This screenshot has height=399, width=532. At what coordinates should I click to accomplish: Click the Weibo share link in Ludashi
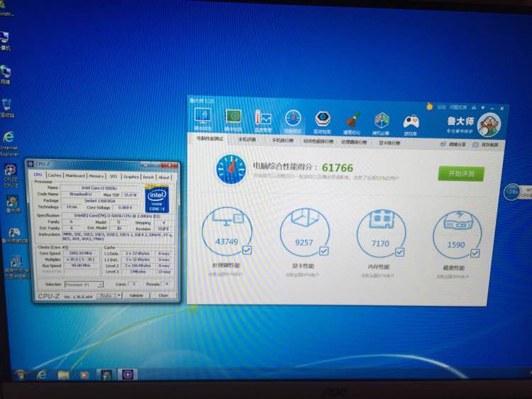tap(453, 144)
